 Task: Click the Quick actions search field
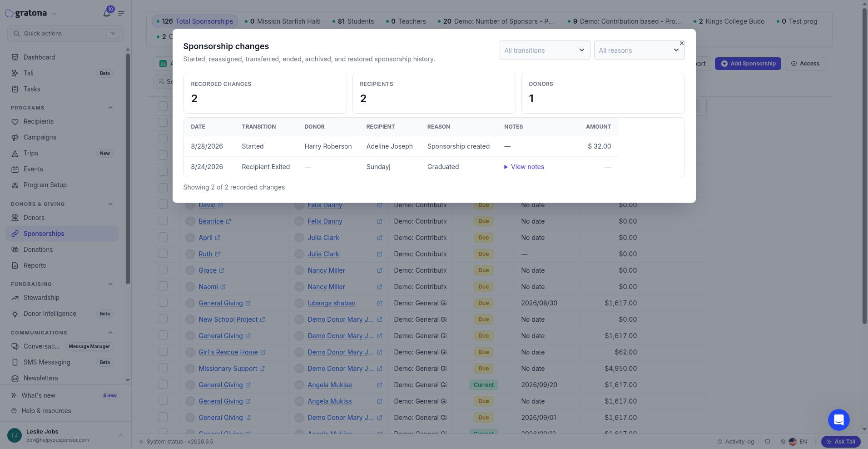coord(65,34)
